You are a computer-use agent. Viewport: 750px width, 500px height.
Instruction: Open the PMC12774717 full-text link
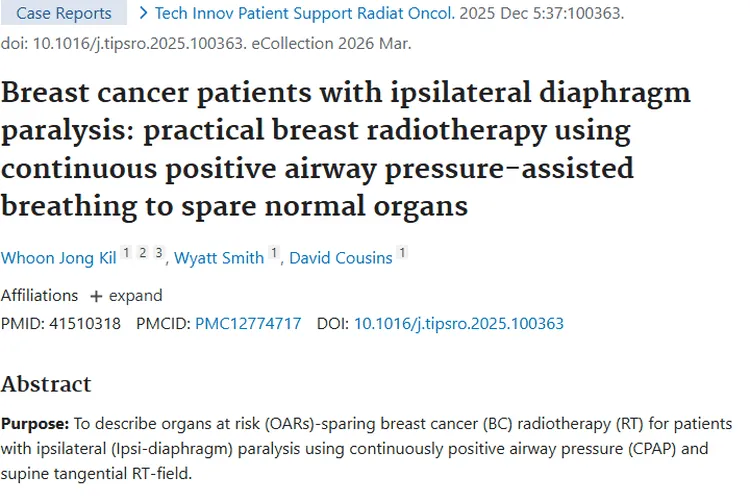tap(248, 324)
